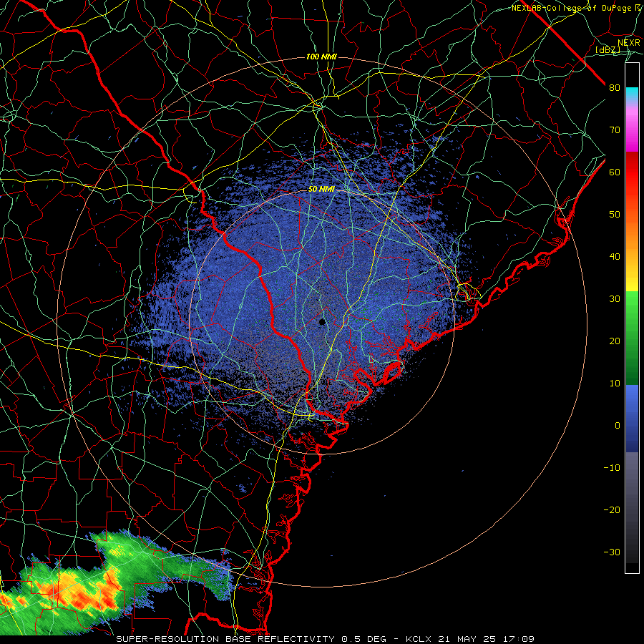The image size is (644, 644).
Task: Click the 60 value on the dBZ scale
Action: click(x=615, y=172)
